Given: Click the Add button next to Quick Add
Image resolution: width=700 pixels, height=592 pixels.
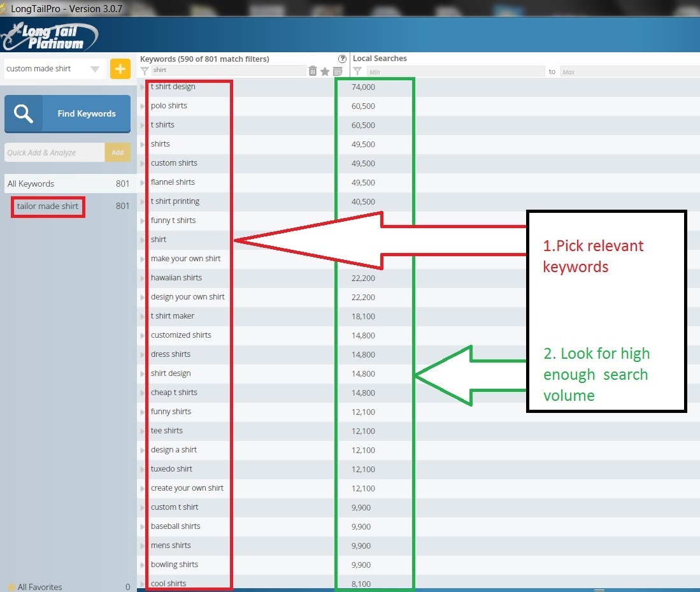Looking at the screenshot, I should pos(117,152).
